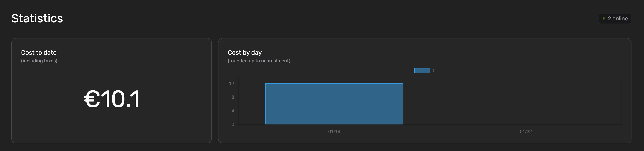Click the empty chart area above 01/22

click(526, 104)
